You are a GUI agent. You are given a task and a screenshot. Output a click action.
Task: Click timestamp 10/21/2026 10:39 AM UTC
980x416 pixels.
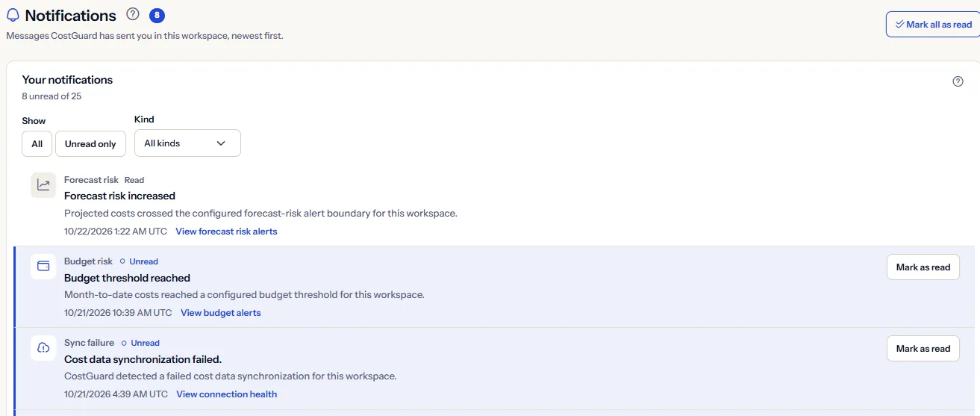(118, 313)
